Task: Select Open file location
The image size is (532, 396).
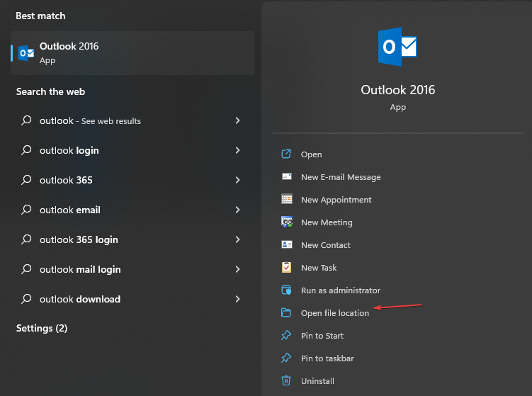Action: pos(334,313)
